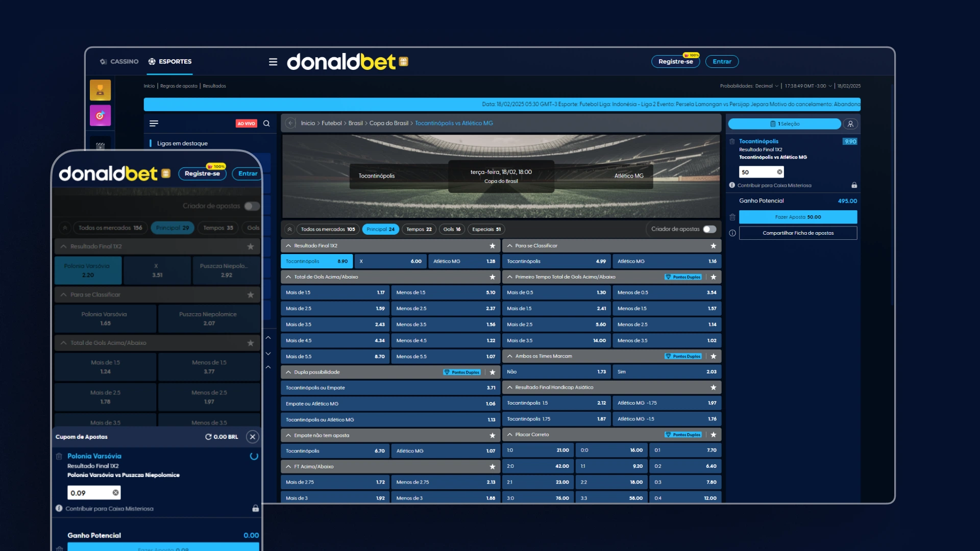This screenshot has width=980, height=551.
Task: Toggle Criador de apostas switch on desktop
Action: [709, 229]
